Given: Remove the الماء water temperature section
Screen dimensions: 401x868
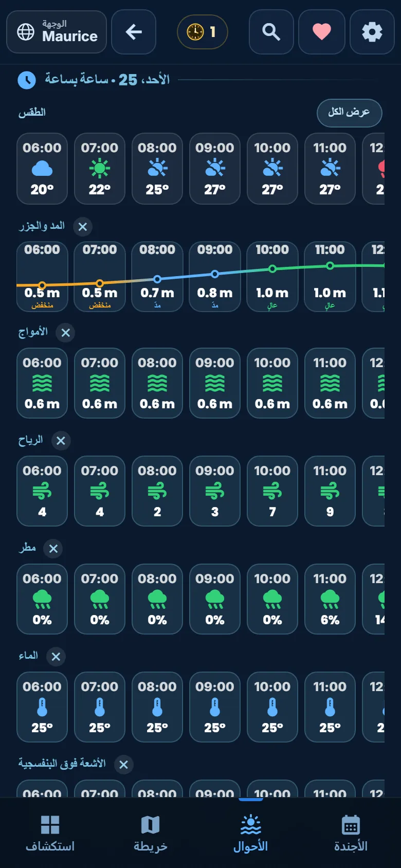Looking at the screenshot, I should pos(56,657).
